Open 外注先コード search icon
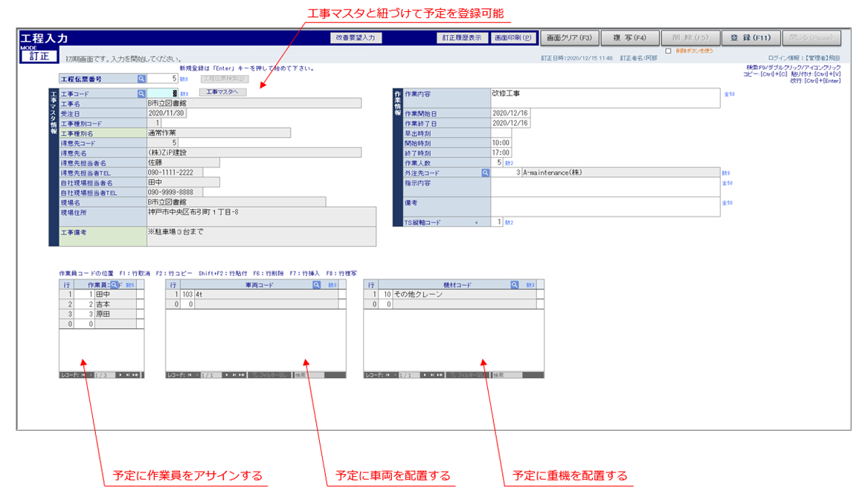The image size is (868, 497). pyautogui.click(x=485, y=173)
